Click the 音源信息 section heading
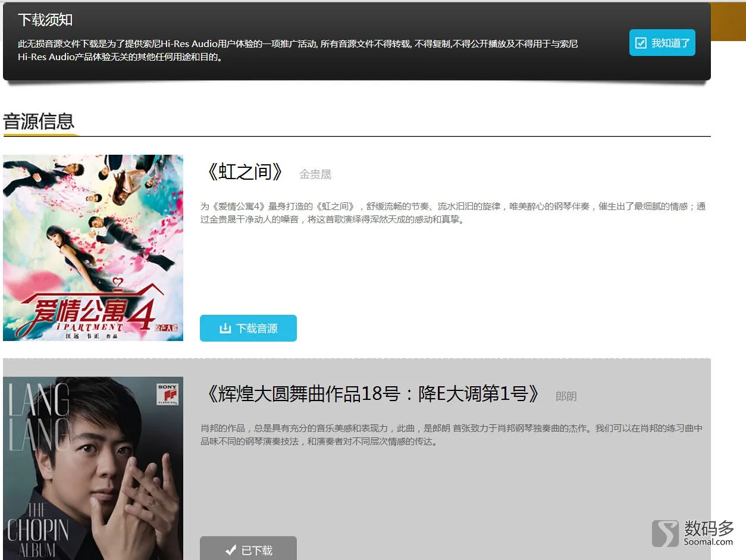The image size is (746, 560). [x=39, y=121]
